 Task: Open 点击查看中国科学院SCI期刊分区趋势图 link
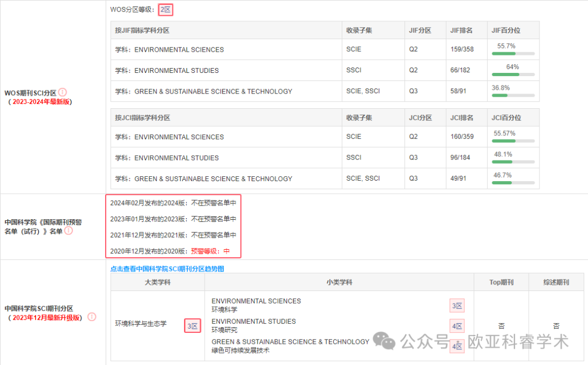[167, 269]
